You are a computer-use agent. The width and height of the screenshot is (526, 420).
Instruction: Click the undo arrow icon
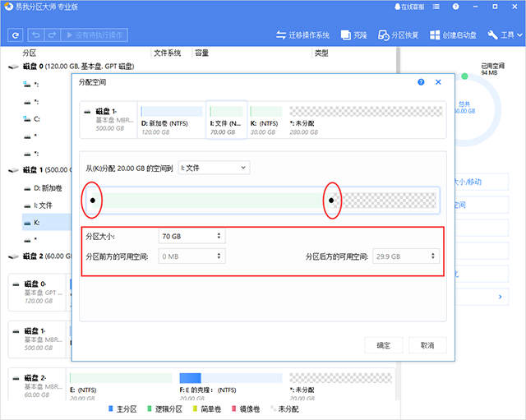36,35
